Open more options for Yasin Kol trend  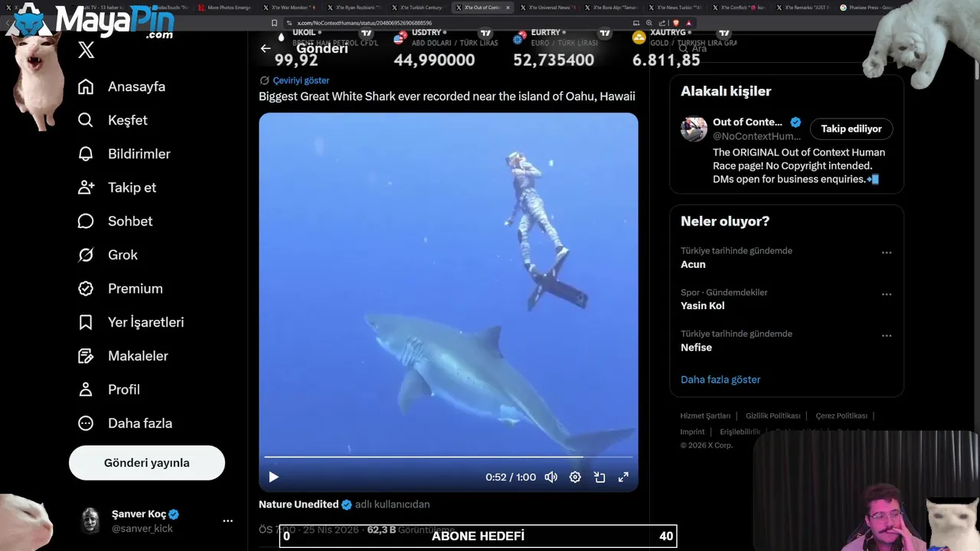coord(887,294)
